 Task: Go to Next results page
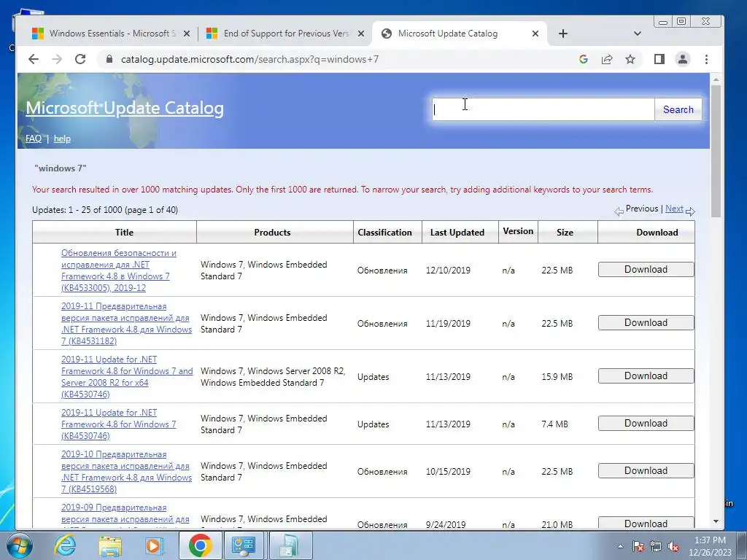click(x=674, y=209)
